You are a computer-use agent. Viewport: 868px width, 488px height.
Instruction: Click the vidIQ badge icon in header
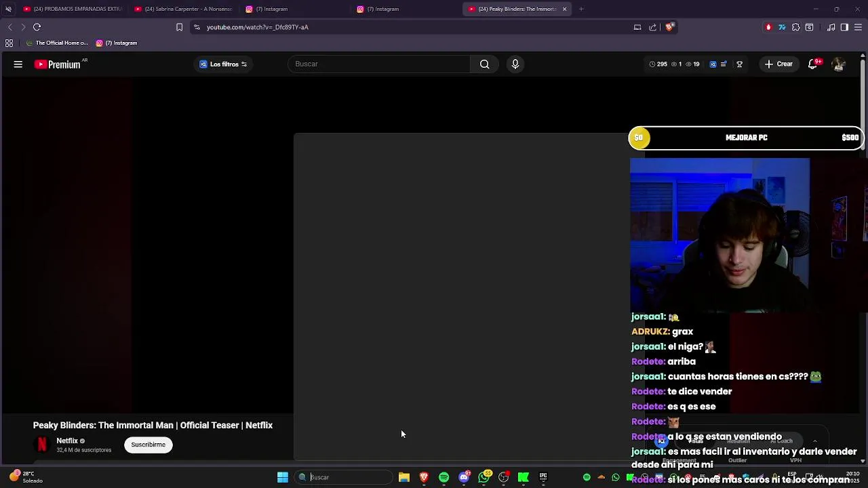(x=713, y=64)
